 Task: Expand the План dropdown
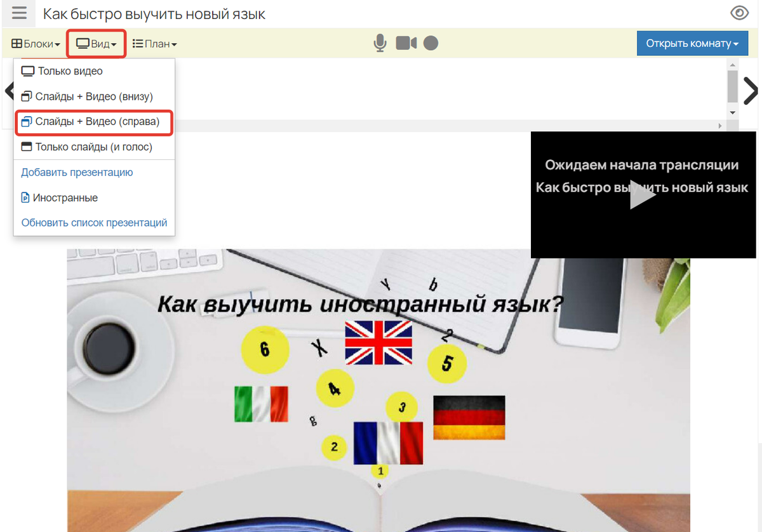click(x=154, y=44)
